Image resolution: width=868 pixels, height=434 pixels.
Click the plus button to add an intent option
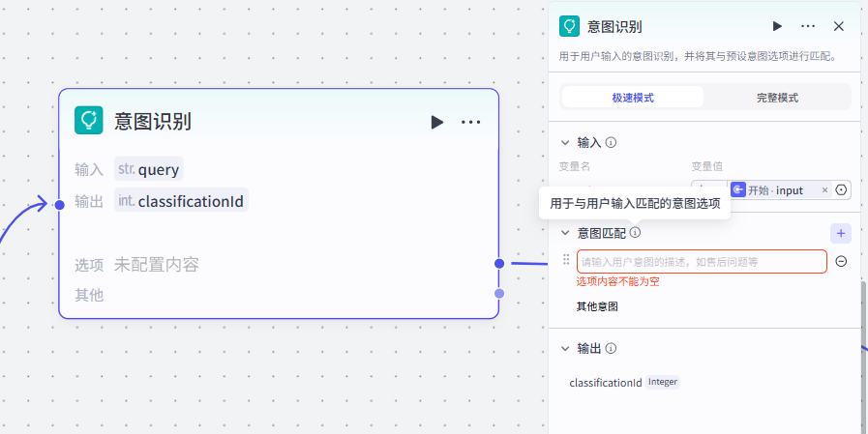click(840, 233)
